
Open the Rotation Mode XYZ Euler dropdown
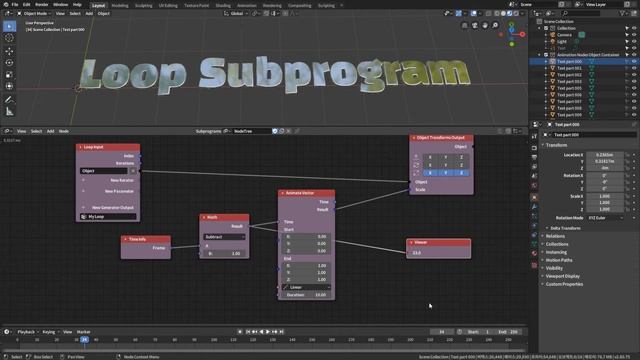[x=606, y=218]
